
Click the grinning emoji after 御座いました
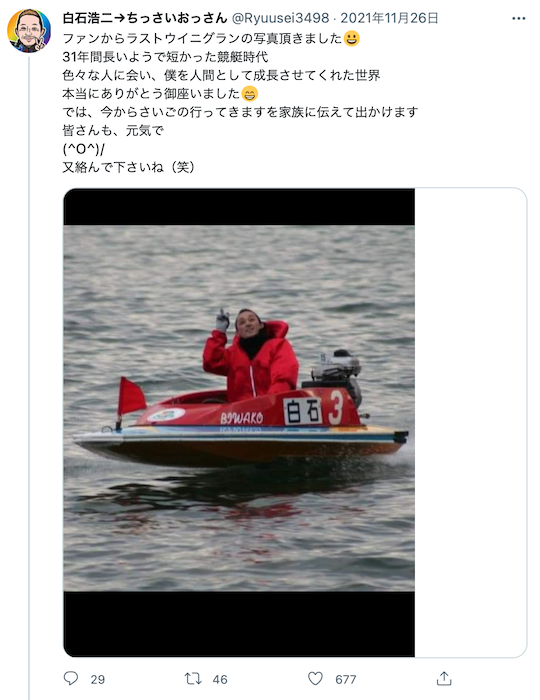point(250,94)
